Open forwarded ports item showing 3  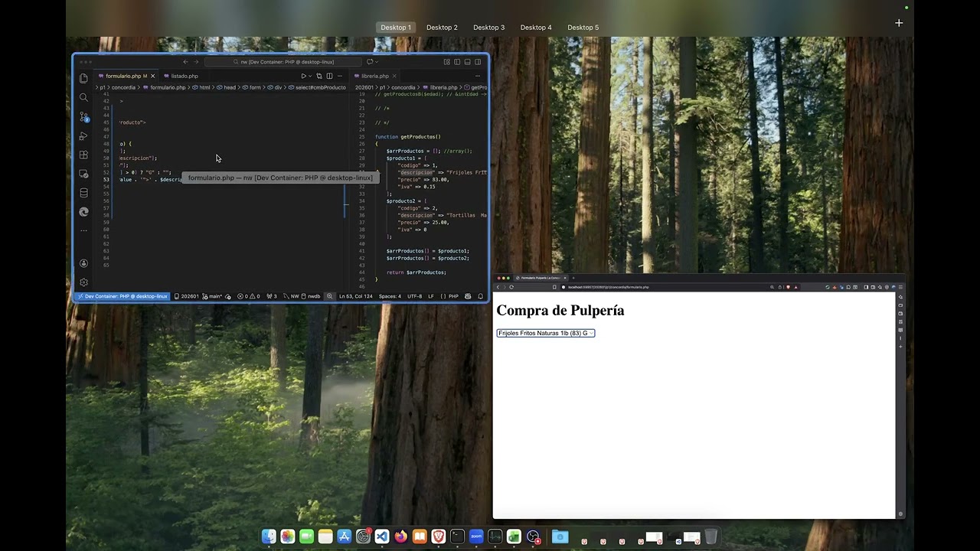pos(272,296)
